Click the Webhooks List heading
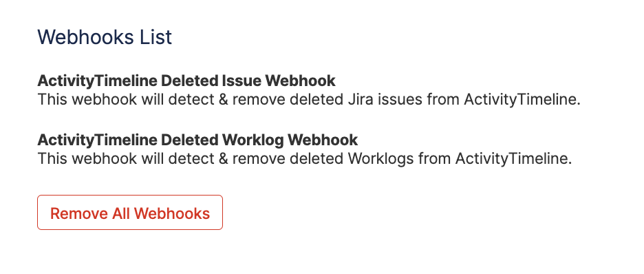This screenshot has height=274, width=644. click(105, 37)
